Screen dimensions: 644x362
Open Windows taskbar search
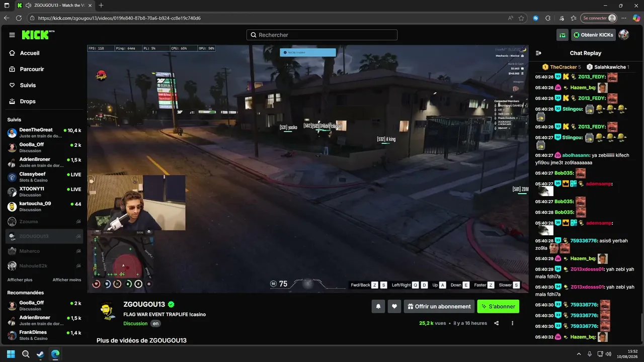(x=26, y=354)
